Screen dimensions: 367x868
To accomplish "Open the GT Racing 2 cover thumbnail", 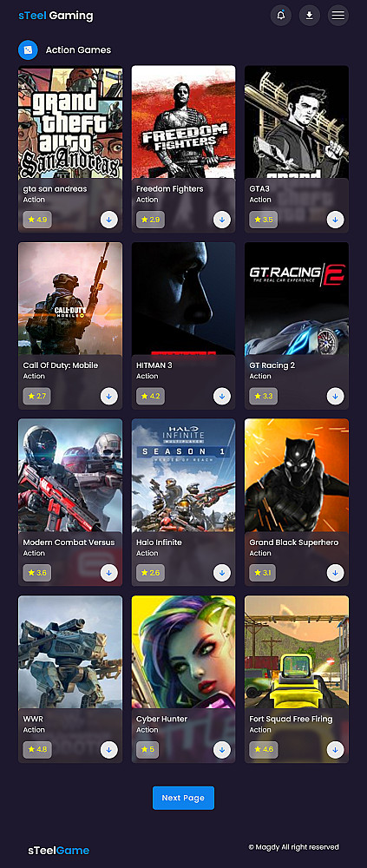I will pyautogui.click(x=297, y=299).
